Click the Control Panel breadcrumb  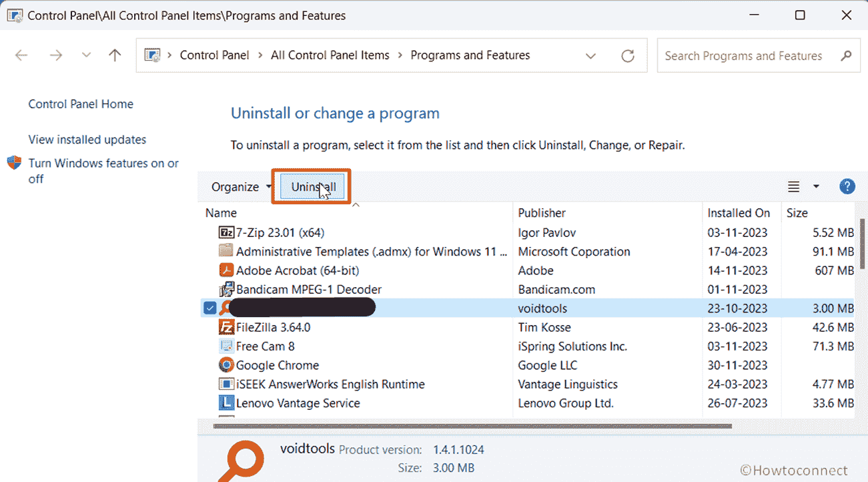click(x=214, y=55)
